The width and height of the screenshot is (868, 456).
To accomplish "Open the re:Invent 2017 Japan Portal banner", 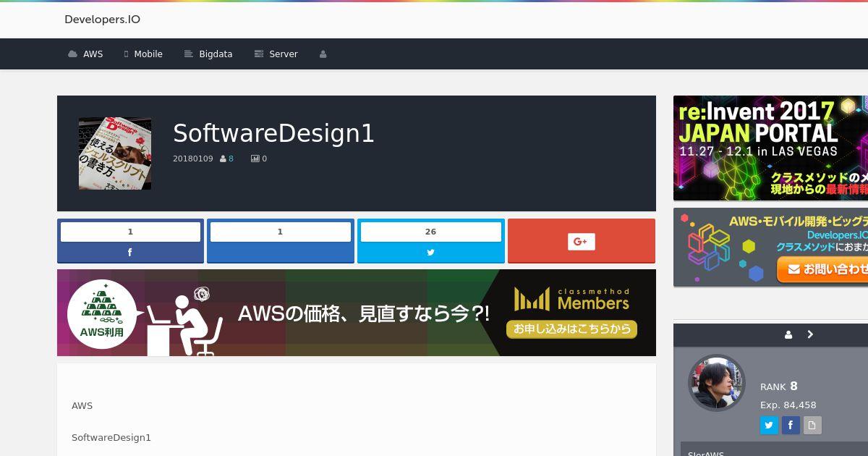I will [770, 148].
